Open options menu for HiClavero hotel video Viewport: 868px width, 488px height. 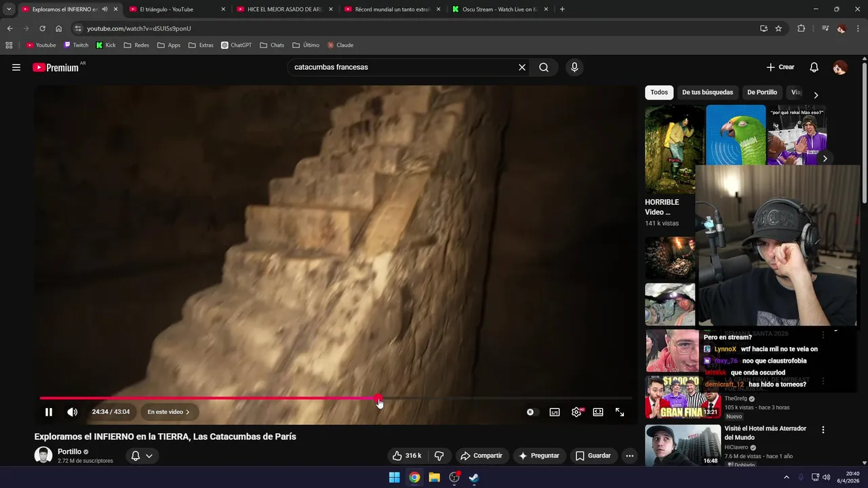823,430
